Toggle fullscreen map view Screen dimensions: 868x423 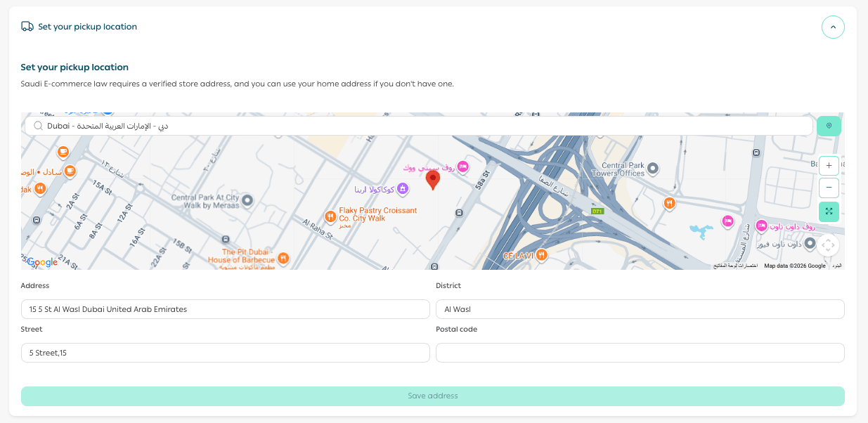(829, 211)
